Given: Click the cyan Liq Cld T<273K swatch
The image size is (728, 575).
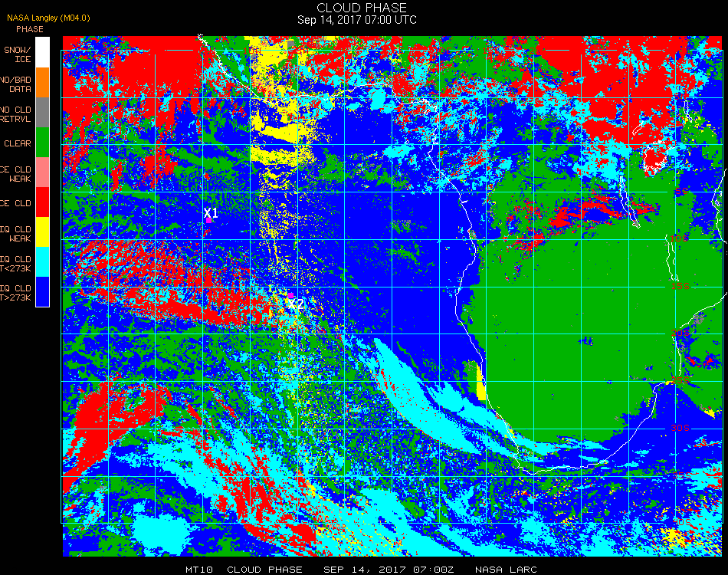Looking at the screenshot, I should coord(42,262).
